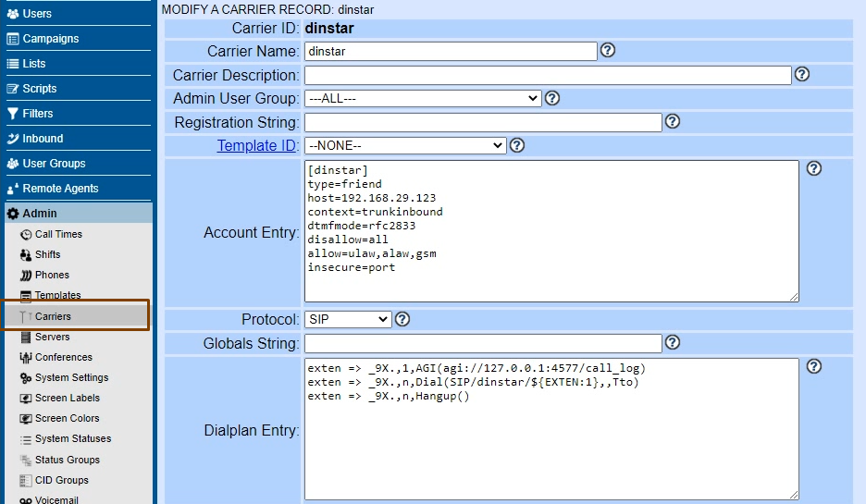The width and height of the screenshot is (866, 504).
Task: Open help for Globals String
Action: 672,343
